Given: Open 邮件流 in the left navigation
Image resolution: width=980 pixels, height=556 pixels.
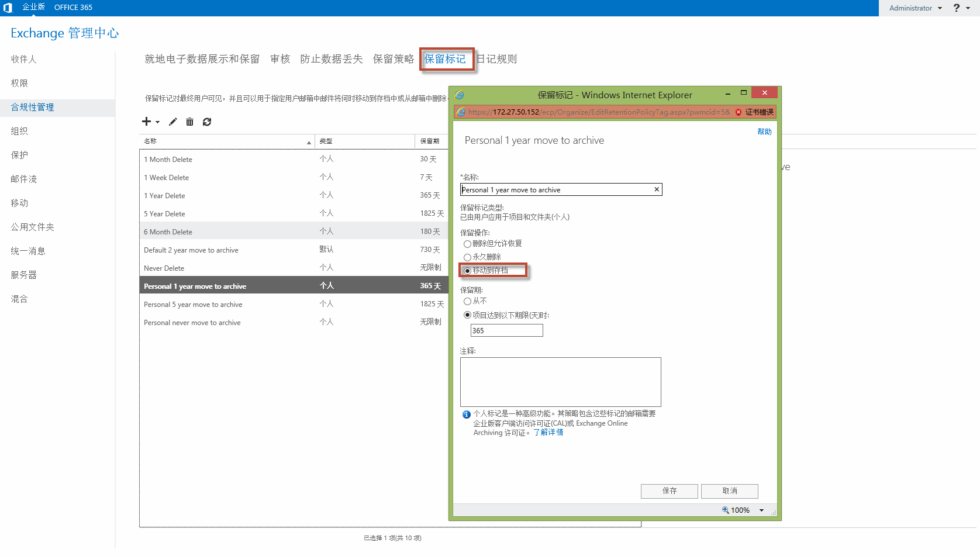Looking at the screenshot, I should [23, 179].
